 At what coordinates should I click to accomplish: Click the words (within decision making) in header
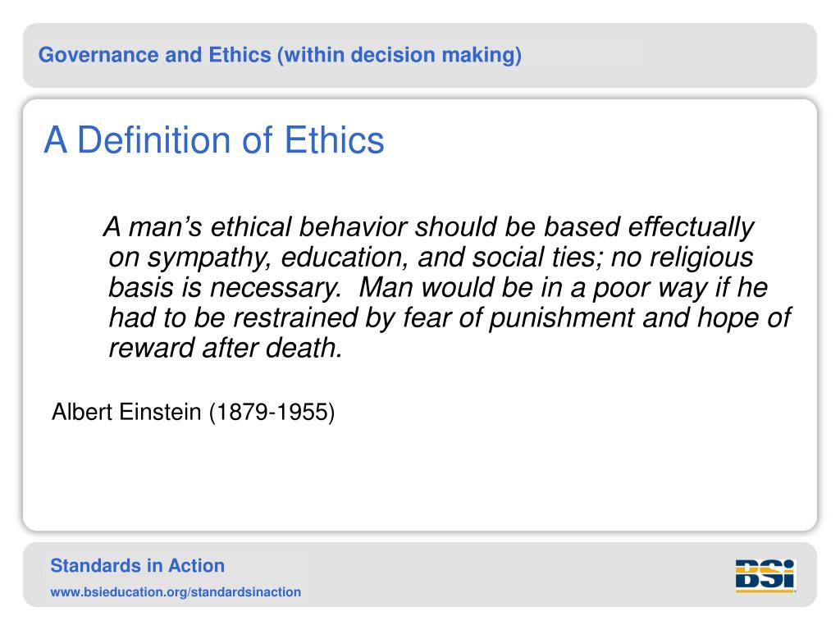pos(399,55)
